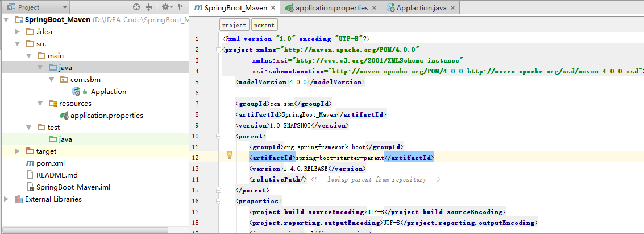
Task: Click the SpringBoot_Maven project module icon
Action: point(19,20)
